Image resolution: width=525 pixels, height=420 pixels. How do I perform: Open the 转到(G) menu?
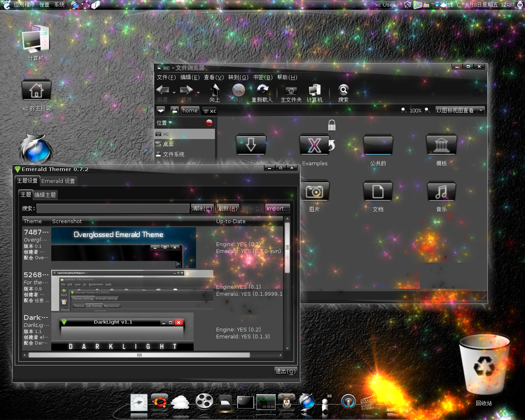pos(238,77)
